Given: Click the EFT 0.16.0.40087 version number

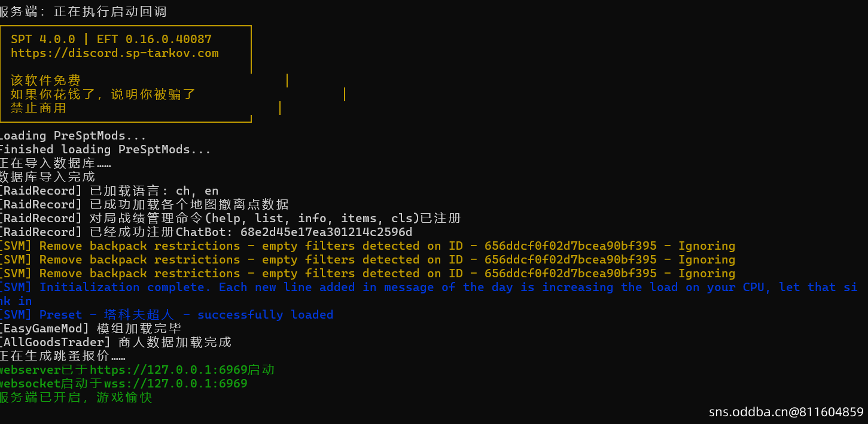Looking at the screenshot, I should (x=154, y=40).
